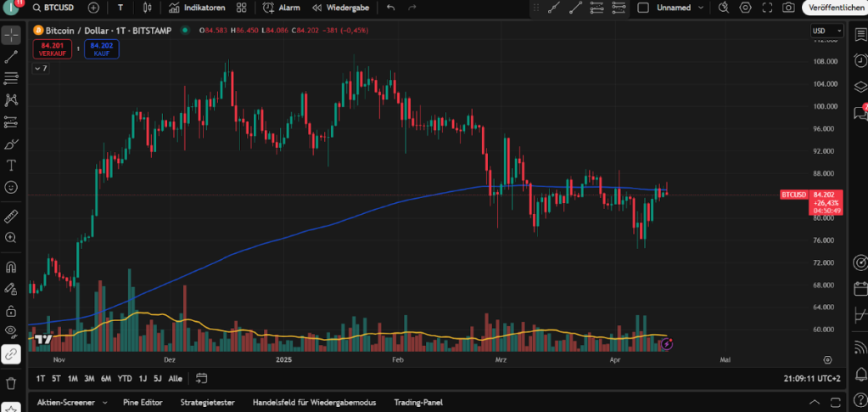Toggle lock all drawing tools
Viewport: 868px width, 412px height.
(11, 310)
